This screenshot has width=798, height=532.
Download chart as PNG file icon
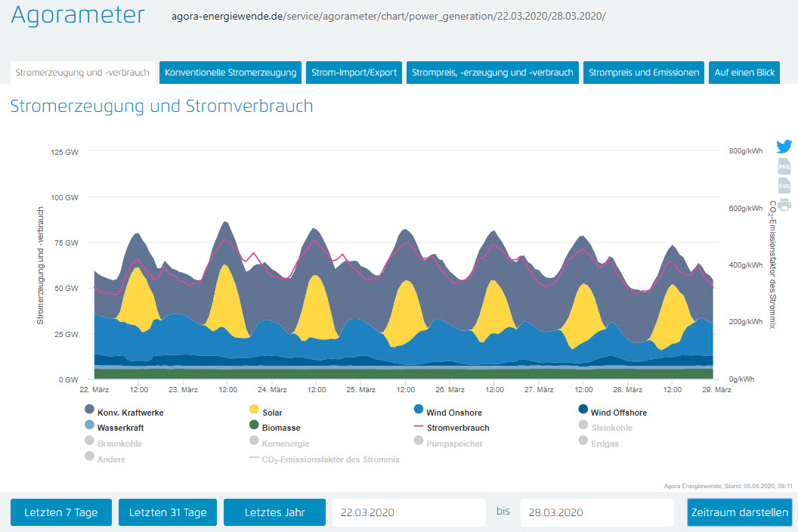(x=784, y=167)
